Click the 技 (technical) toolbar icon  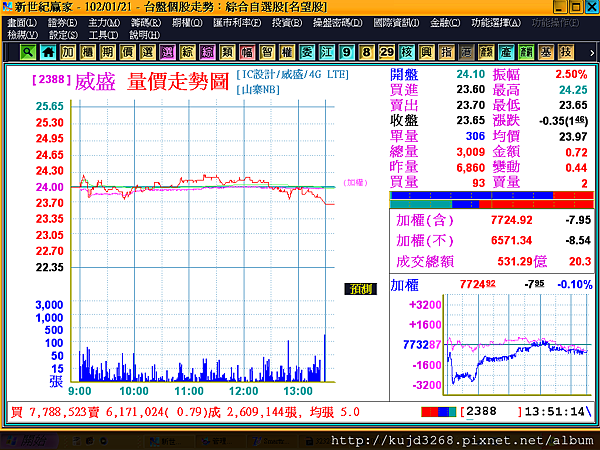(566, 52)
